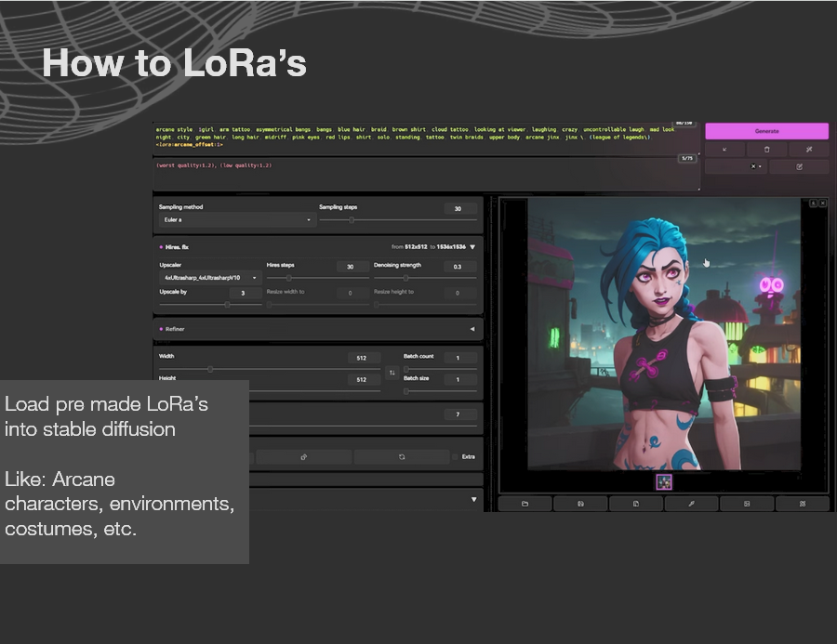Open output folder with folder icon
Screen dimensions: 837x644
525,504
